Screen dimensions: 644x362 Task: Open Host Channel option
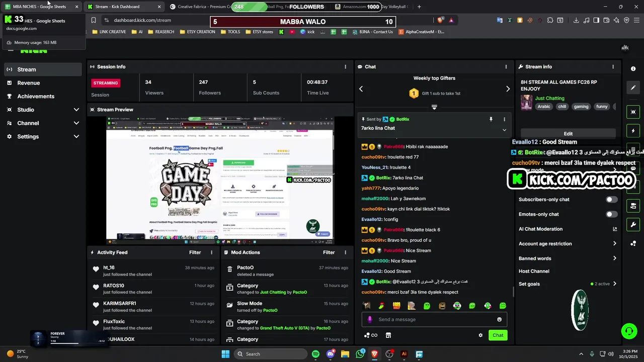pos(534,271)
